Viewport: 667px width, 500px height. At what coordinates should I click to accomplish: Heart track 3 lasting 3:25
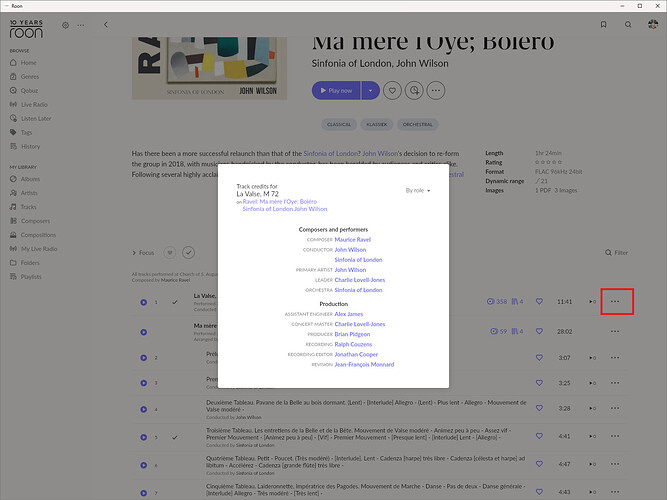tap(539, 383)
